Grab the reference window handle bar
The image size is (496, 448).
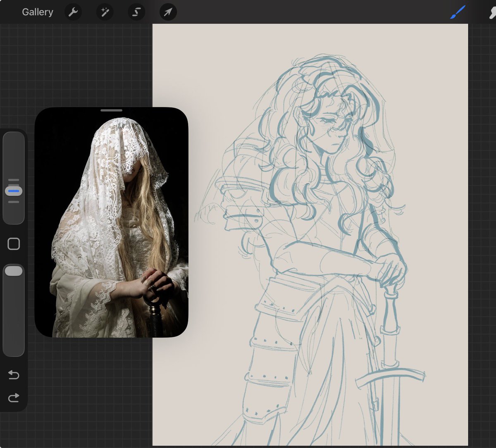click(111, 110)
